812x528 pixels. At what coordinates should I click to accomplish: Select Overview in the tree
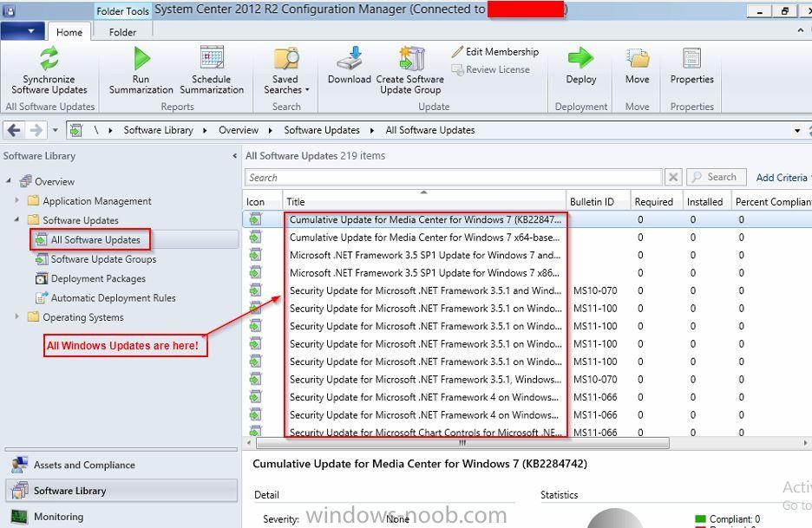point(55,182)
